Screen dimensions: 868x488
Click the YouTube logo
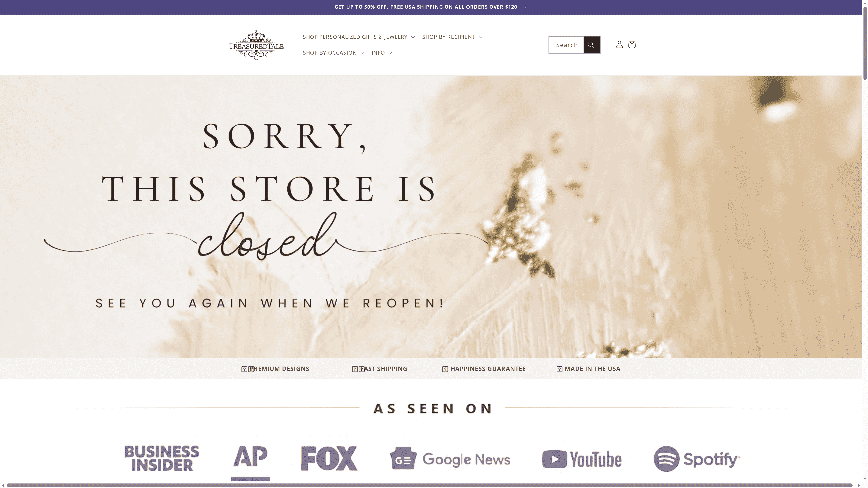(x=582, y=459)
